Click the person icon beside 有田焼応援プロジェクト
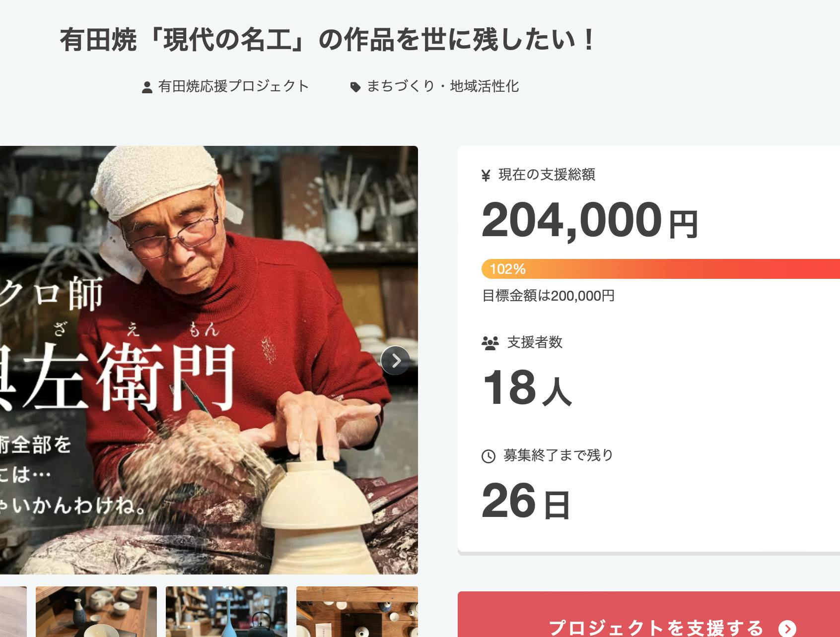 (147, 88)
